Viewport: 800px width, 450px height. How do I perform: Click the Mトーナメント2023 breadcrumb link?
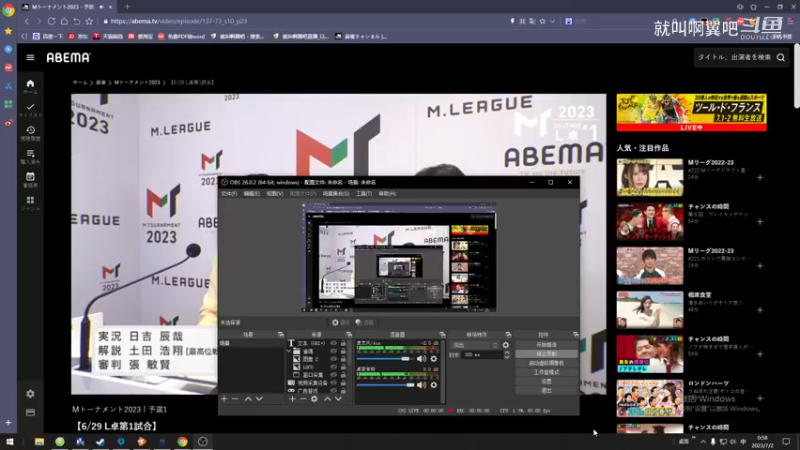point(137,82)
